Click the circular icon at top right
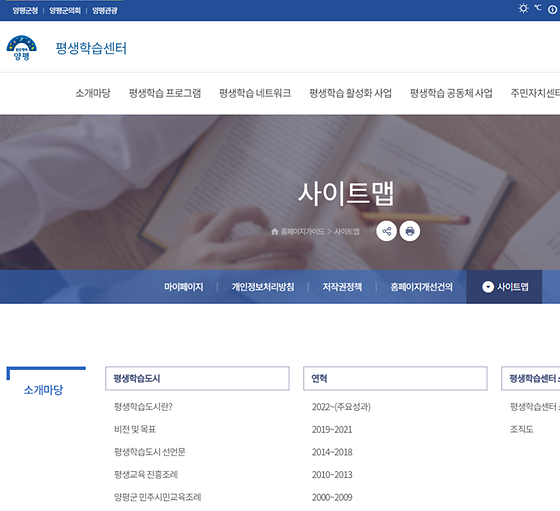Viewport: 560px width, 511px height. [x=552, y=10]
